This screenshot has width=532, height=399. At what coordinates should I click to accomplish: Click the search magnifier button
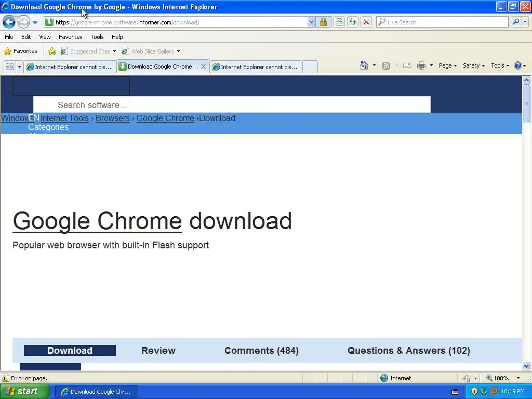516,22
